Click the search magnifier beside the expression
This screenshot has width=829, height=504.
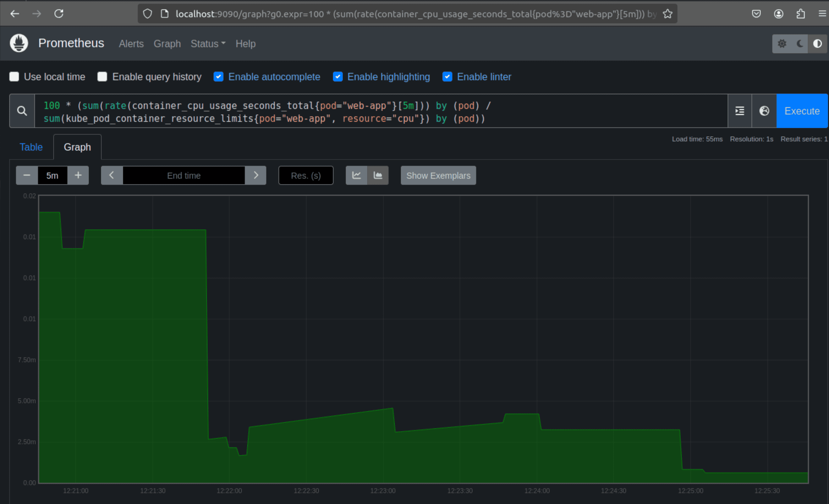point(22,111)
